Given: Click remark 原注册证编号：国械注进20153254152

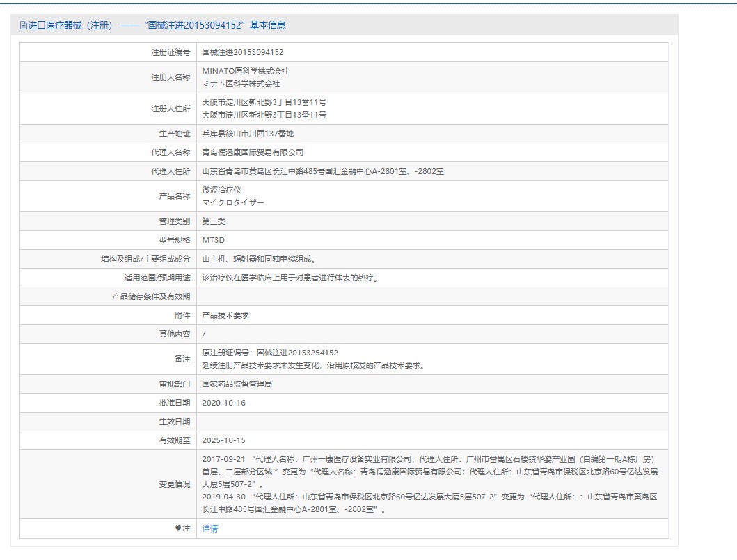Looking at the screenshot, I should (x=270, y=353).
